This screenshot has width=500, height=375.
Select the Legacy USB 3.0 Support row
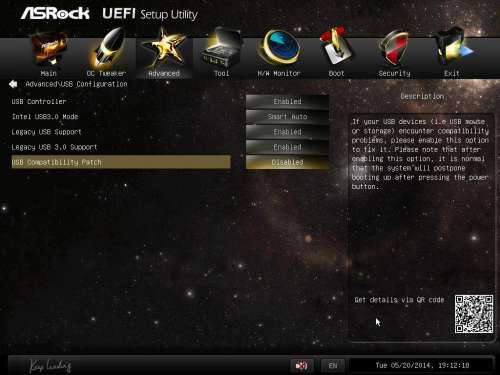coord(121,147)
